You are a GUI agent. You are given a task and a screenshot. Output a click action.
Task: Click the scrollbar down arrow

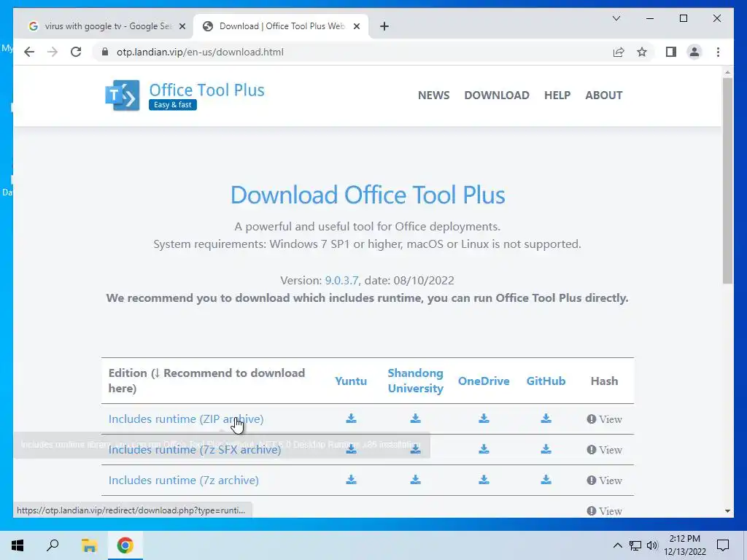pos(727,511)
